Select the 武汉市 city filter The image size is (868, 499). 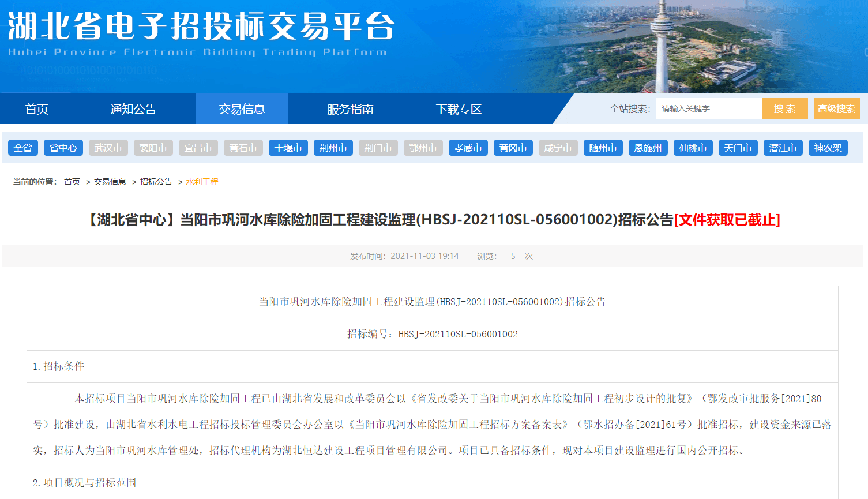(x=108, y=148)
